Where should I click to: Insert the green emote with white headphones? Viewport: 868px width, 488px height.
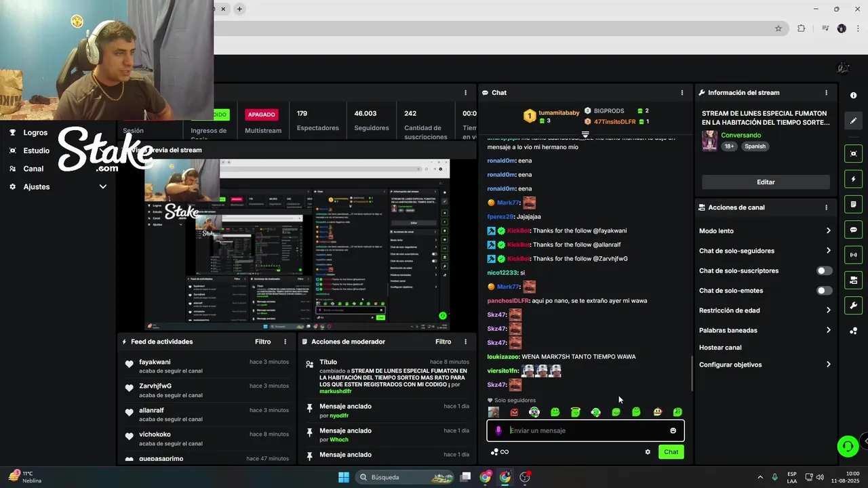click(x=595, y=412)
